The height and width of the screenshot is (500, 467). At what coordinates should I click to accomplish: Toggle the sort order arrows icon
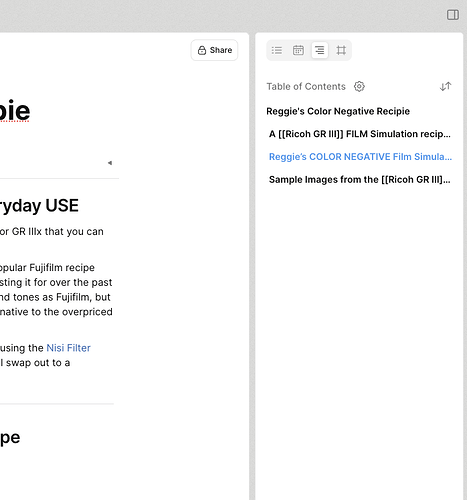445,86
